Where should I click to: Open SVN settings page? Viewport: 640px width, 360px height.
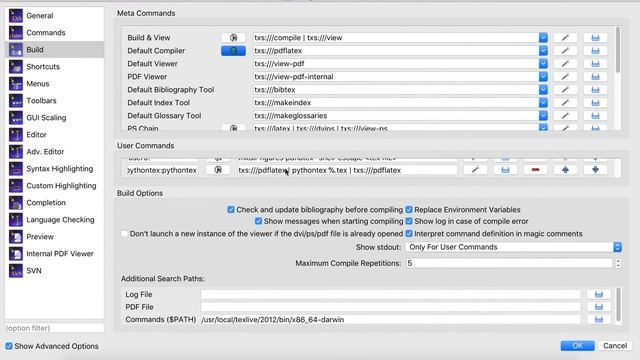tap(54, 271)
